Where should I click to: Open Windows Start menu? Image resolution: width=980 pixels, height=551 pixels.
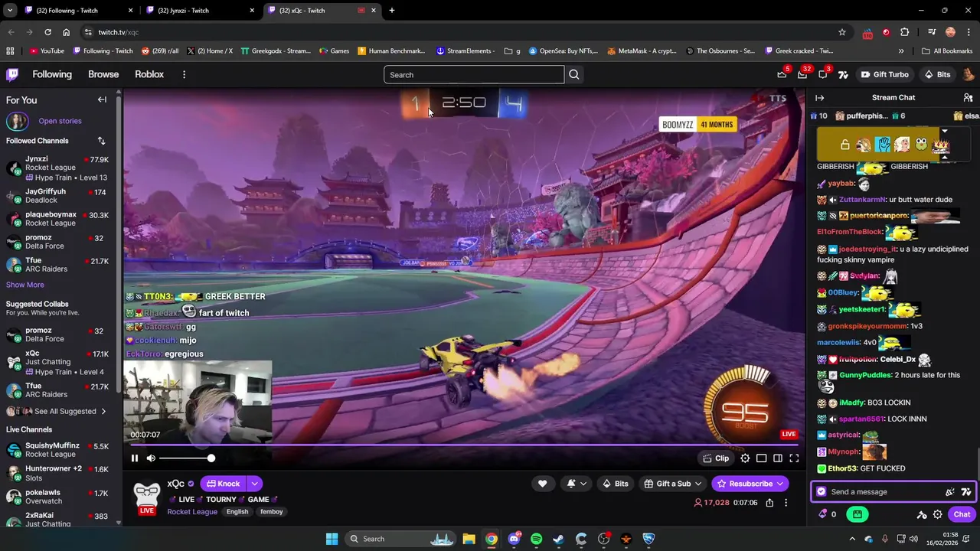pyautogui.click(x=332, y=539)
